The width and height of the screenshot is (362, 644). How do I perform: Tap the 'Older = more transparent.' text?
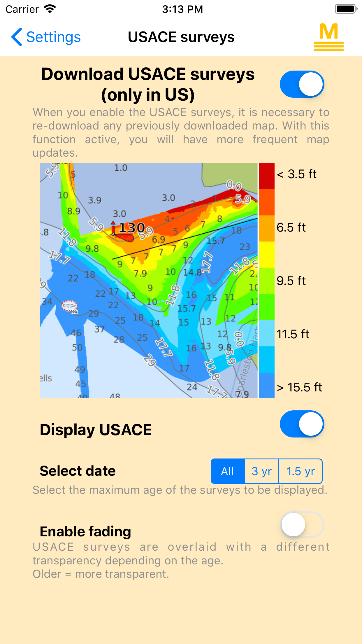101,574
